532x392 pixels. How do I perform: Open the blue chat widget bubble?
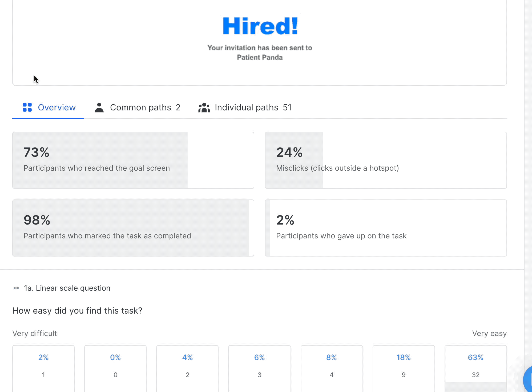(x=528, y=380)
